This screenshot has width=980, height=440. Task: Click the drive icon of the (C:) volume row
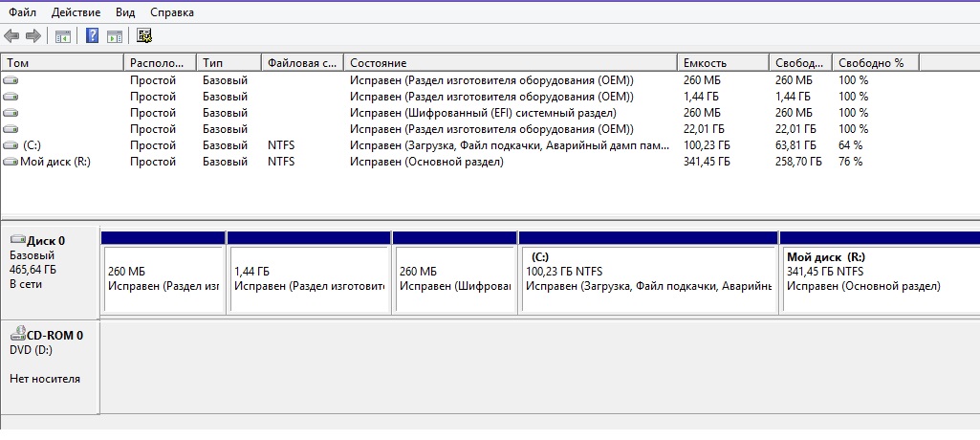(x=11, y=145)
